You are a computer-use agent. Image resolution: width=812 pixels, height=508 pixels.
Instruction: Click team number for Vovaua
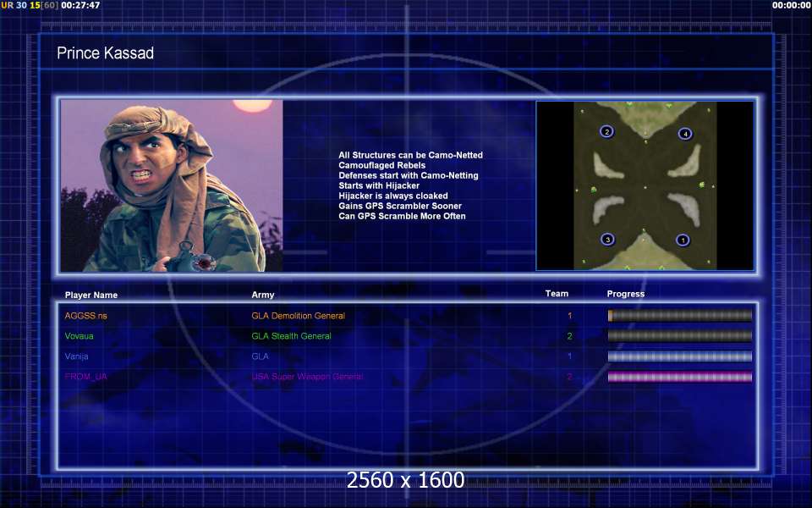[569, 336]
